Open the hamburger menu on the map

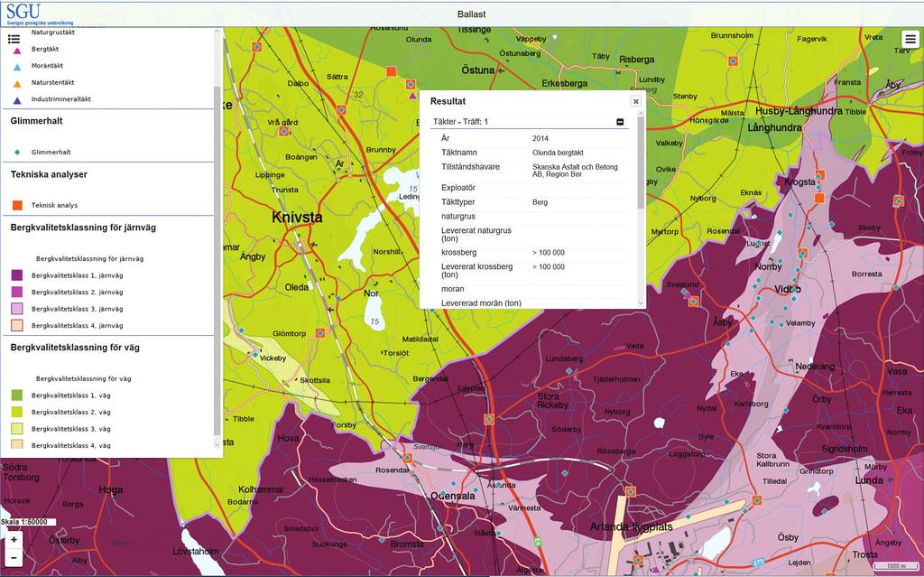(910, 40)
